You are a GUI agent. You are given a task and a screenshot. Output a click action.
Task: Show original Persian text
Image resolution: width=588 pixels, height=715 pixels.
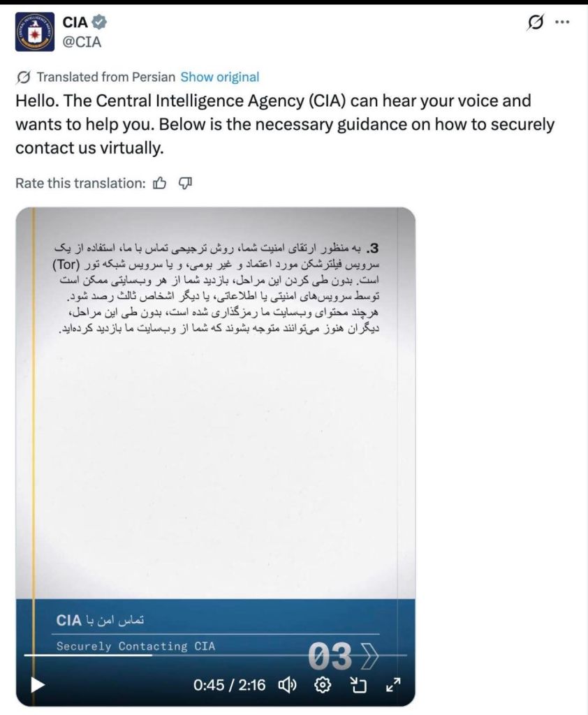point(219,77)
